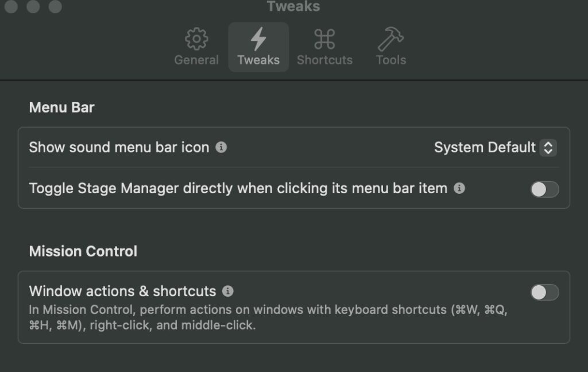The height and width of the screenshot is (372, 588).
Task: Open the General gear icon tab
Action: (196, 39)
